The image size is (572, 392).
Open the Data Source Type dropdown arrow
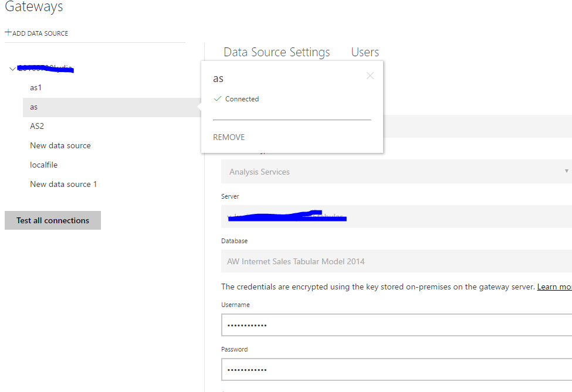click(566, 171)
